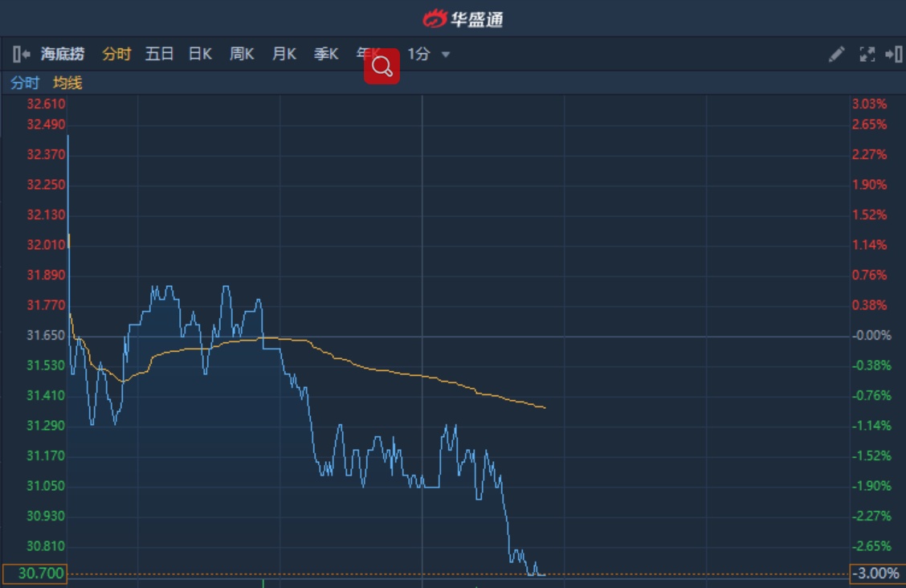
Task: Toggle fullscreen chart view icon
Action: (867, 55)
